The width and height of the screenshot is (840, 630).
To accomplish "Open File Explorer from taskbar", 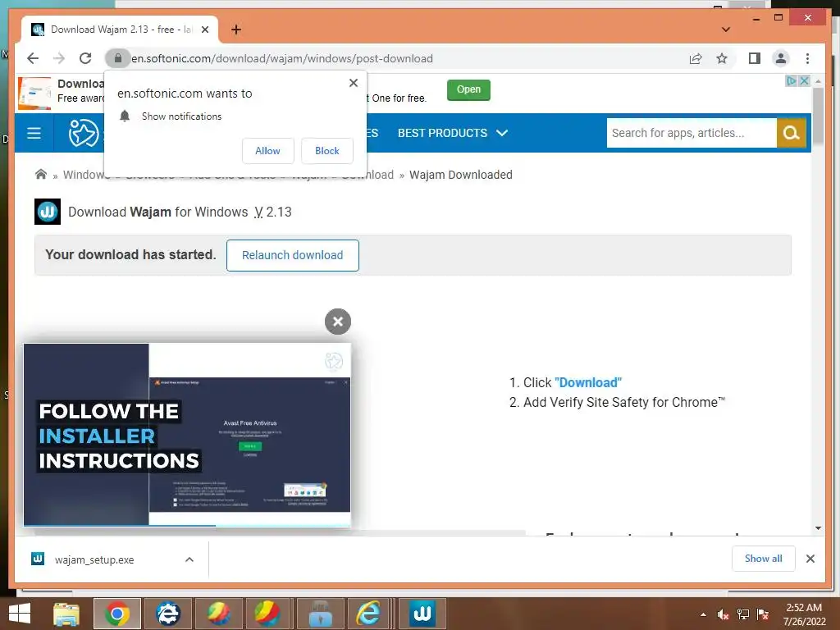I will (66, 614).
